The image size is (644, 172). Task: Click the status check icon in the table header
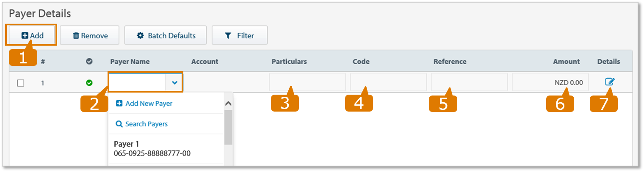tap(89, 62)
